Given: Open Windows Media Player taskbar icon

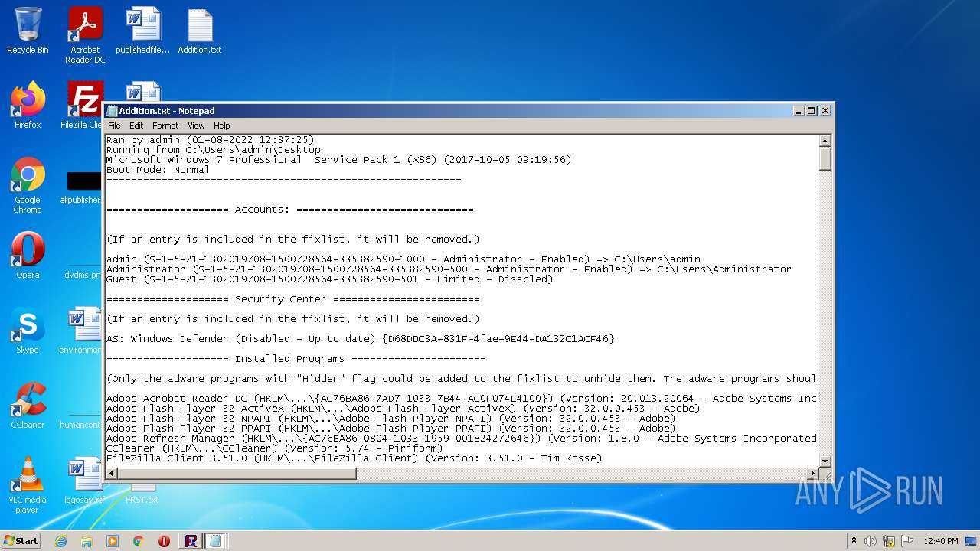Looking at the screenshot, I should click(113, 540).
